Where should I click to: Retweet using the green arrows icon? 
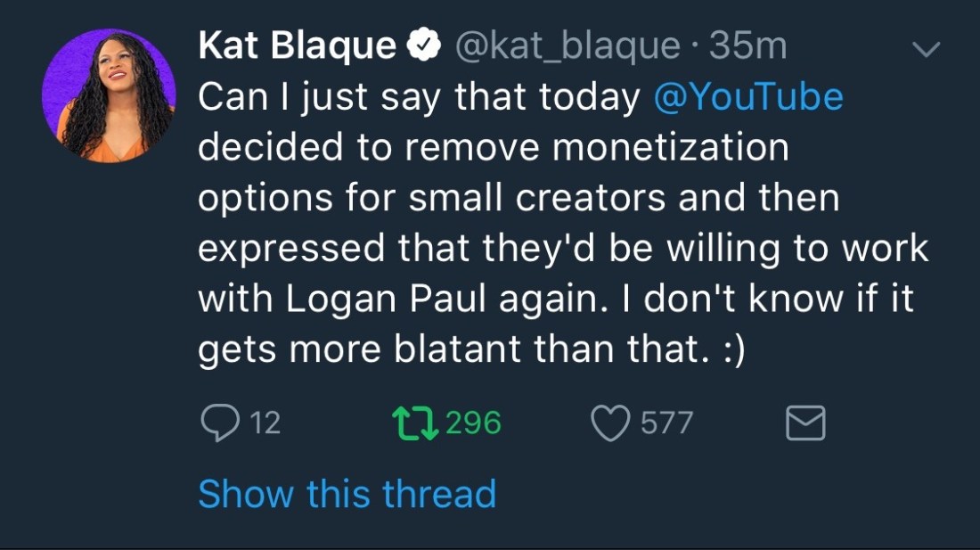[x=413, y=423]
